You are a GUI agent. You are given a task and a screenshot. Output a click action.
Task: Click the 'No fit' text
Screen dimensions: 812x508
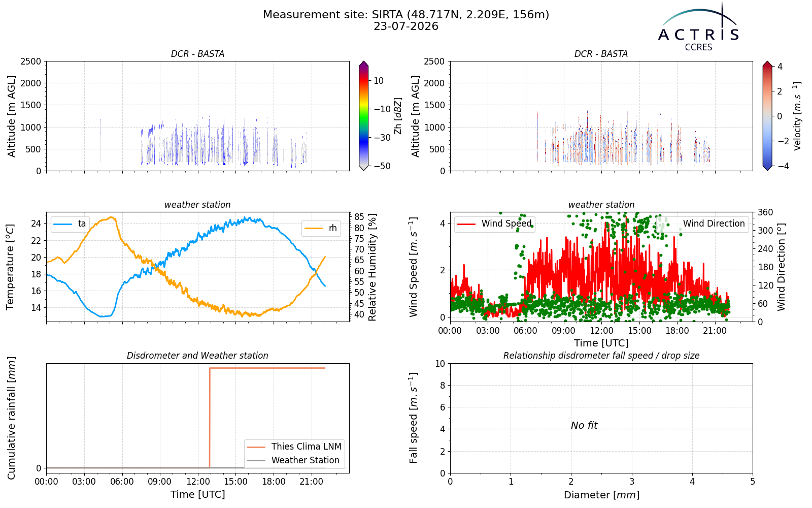[584, 426]
